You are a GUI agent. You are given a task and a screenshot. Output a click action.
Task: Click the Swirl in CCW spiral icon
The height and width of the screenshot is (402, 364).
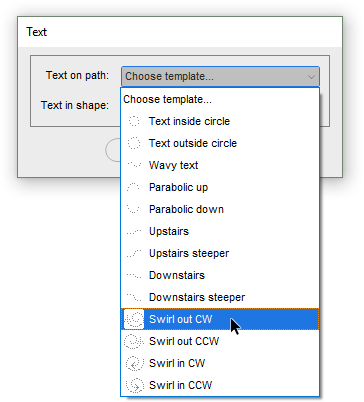(x=134, y=385)
